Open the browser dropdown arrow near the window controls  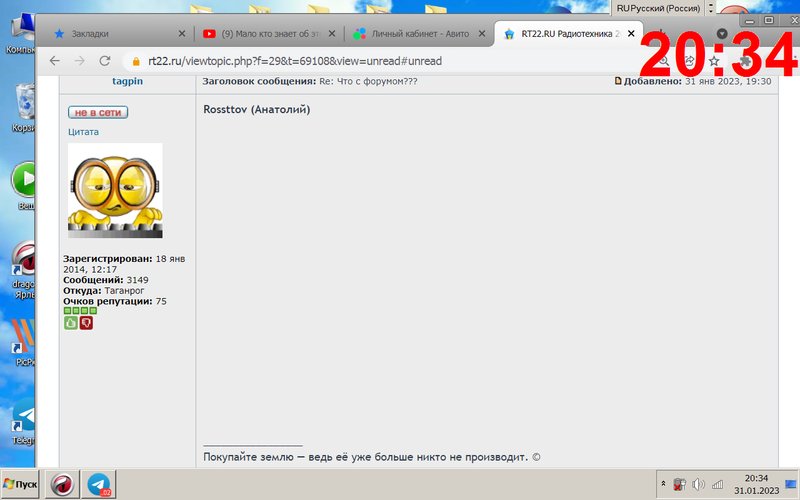(722, 33)
